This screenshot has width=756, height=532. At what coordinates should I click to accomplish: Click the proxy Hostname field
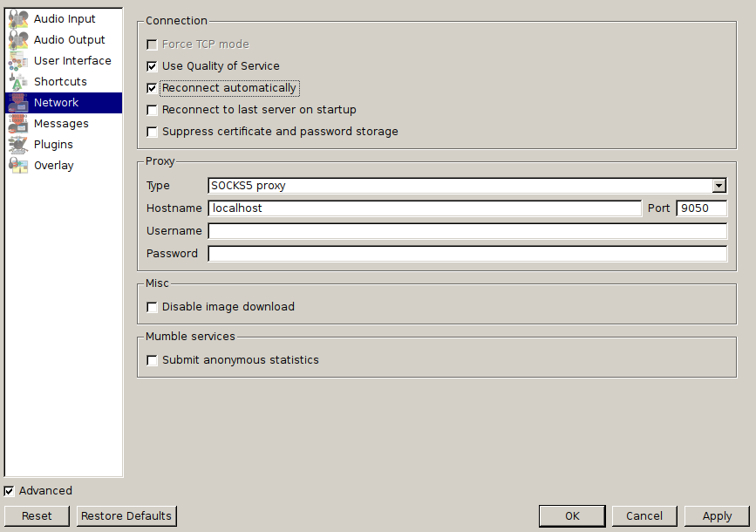pos(425,208)
